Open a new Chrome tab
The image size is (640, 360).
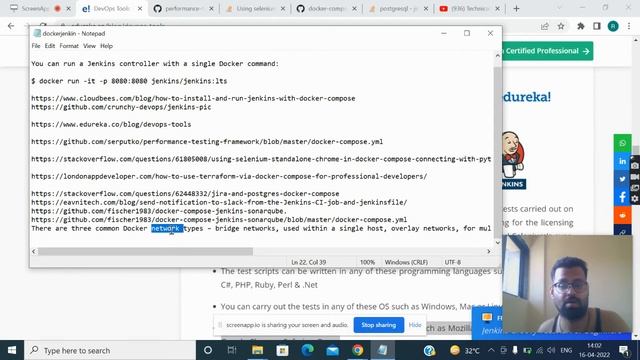coord(516,8)
